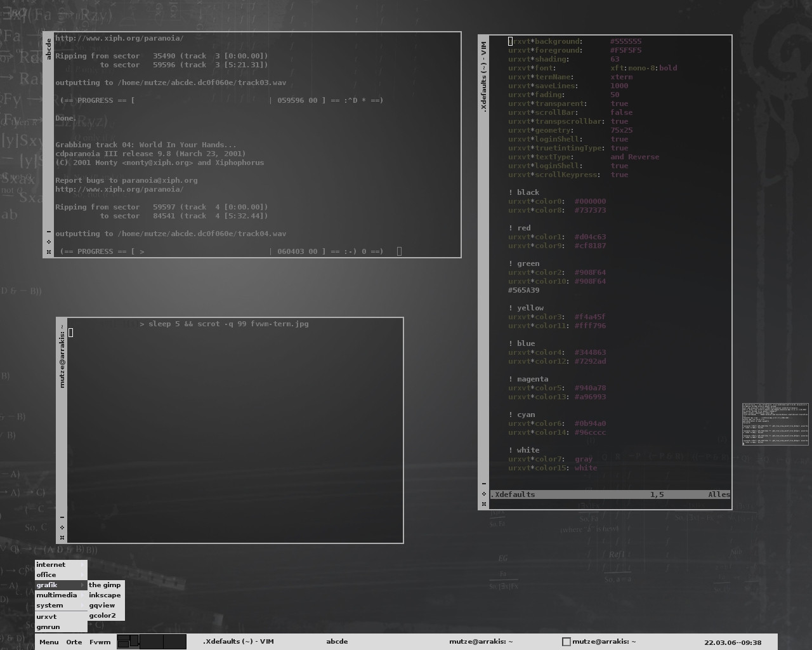This screenshot has height=650, width=812.
Task: Click paranoia URL at top of abcde terminal
Action: 119,38
